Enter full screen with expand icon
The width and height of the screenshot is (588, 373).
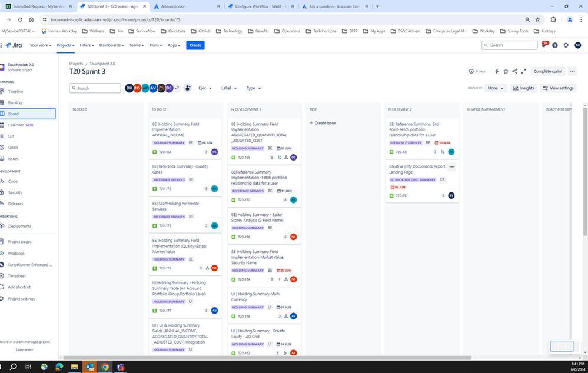(x=523, y=71)
